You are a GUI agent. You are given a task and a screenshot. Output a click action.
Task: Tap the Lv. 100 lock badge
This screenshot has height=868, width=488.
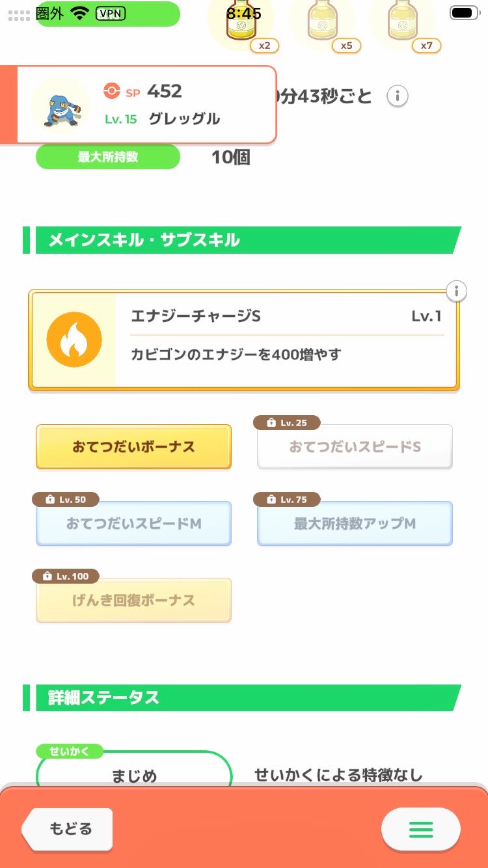(65, 576)
